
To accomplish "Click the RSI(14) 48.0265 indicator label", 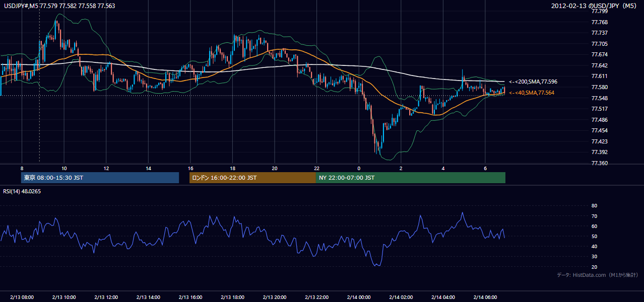I will [22, 191].
